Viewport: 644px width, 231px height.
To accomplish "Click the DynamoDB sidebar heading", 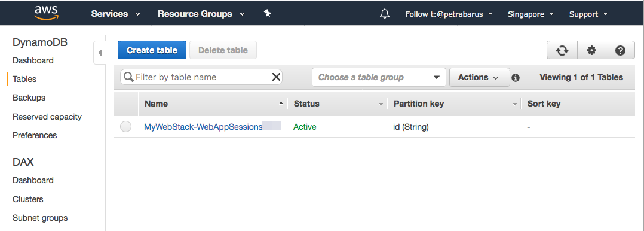I will click(x=40, y=42).
